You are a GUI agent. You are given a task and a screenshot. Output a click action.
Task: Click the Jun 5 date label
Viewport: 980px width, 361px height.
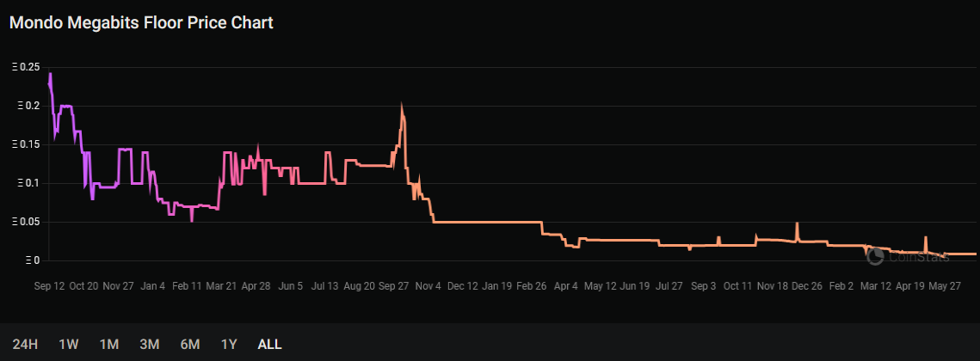click(x=291, y=286)
